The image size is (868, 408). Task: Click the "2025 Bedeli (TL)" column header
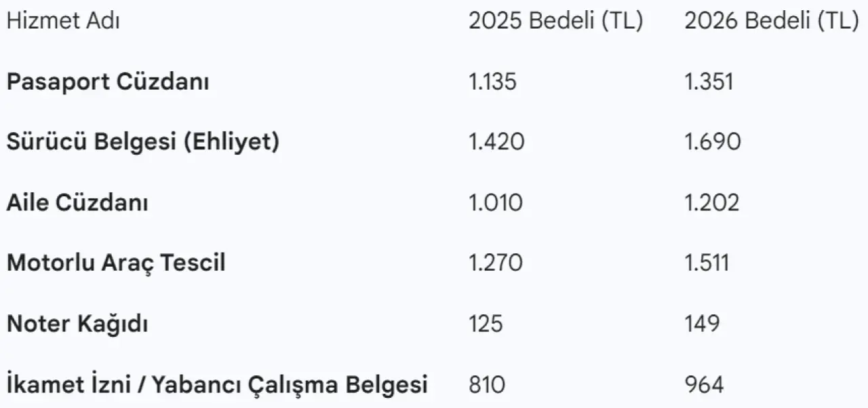pos(555,22)
